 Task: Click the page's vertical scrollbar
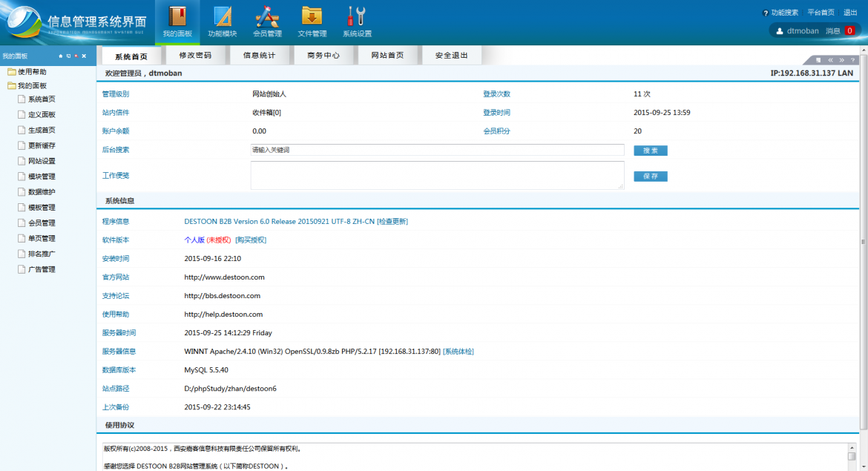tap(863, 243)
